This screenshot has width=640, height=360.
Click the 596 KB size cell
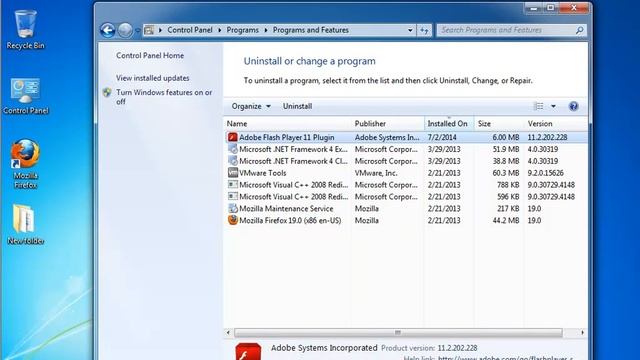508,197
